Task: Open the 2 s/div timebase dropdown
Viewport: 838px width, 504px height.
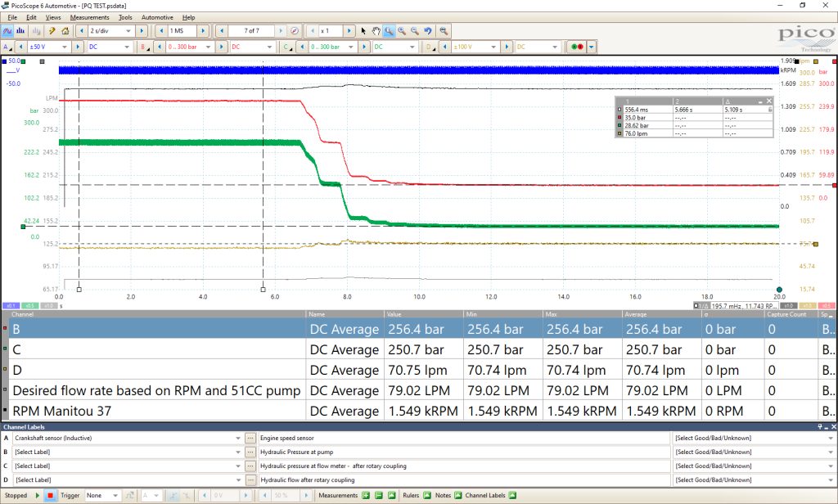Action: coord(128,31)
